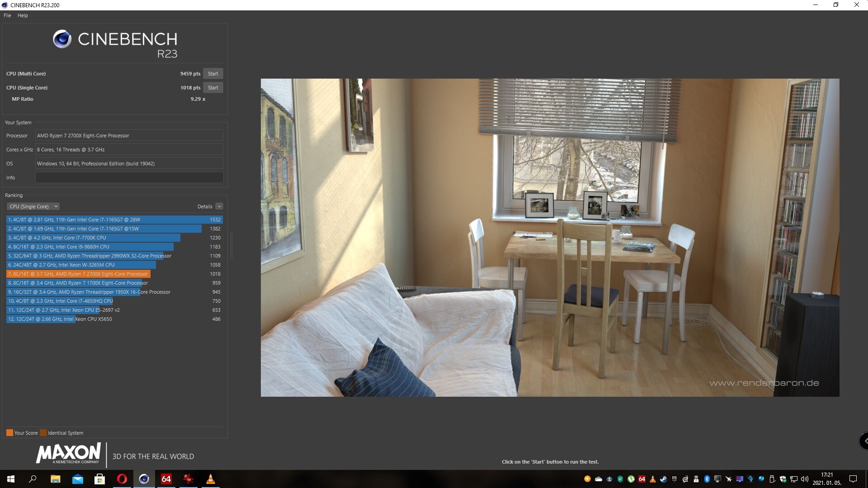868x488 pixels.
Task: Select ranking row 4 Core i9-9880H
Action: click(114, 247)
